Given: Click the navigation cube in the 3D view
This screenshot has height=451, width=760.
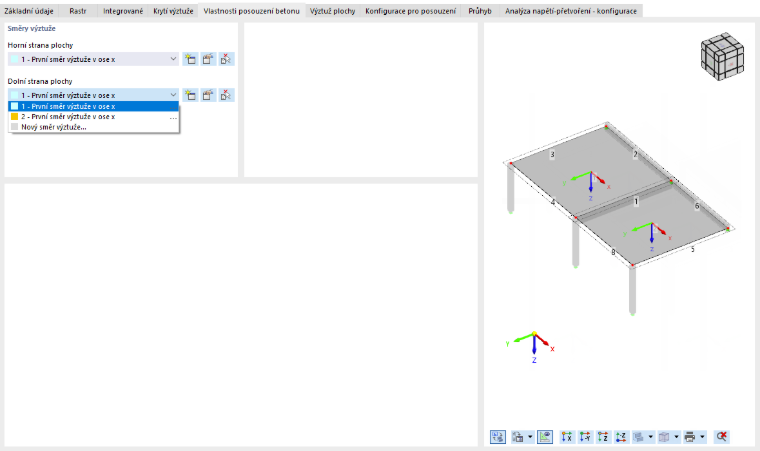Looking at the screenshot, I should point(722,56).
